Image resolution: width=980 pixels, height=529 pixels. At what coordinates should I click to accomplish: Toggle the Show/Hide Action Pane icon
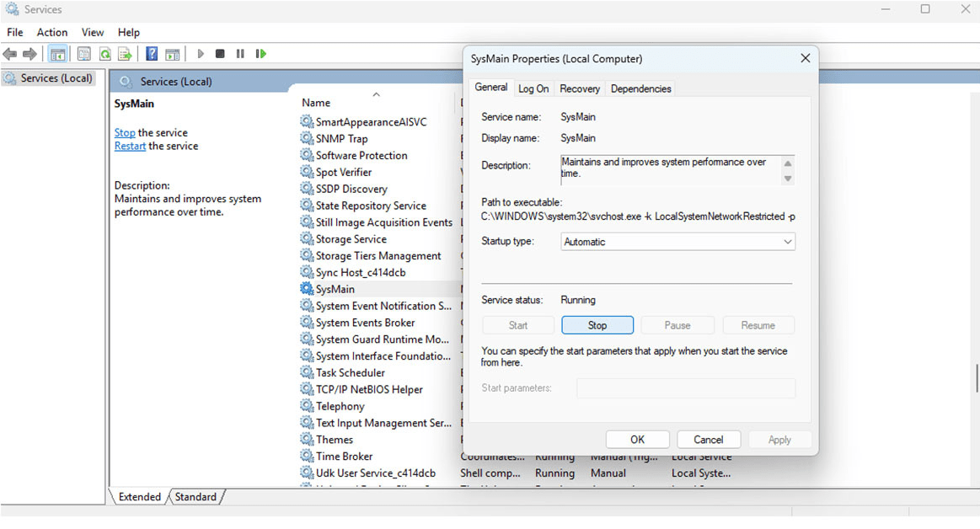[x=173, y=55]
